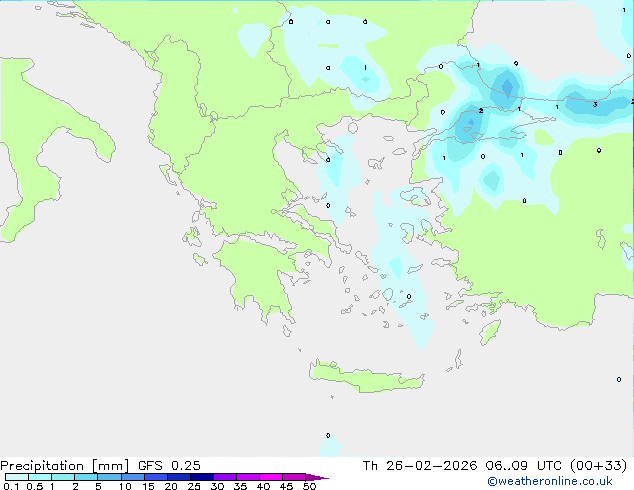Click the legend scale label '15'

[148, 486]
